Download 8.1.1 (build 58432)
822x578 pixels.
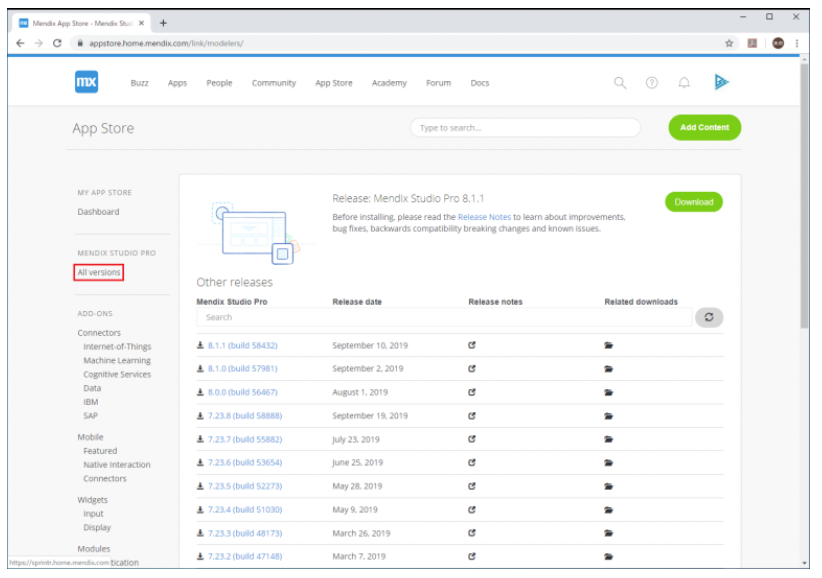242,345
